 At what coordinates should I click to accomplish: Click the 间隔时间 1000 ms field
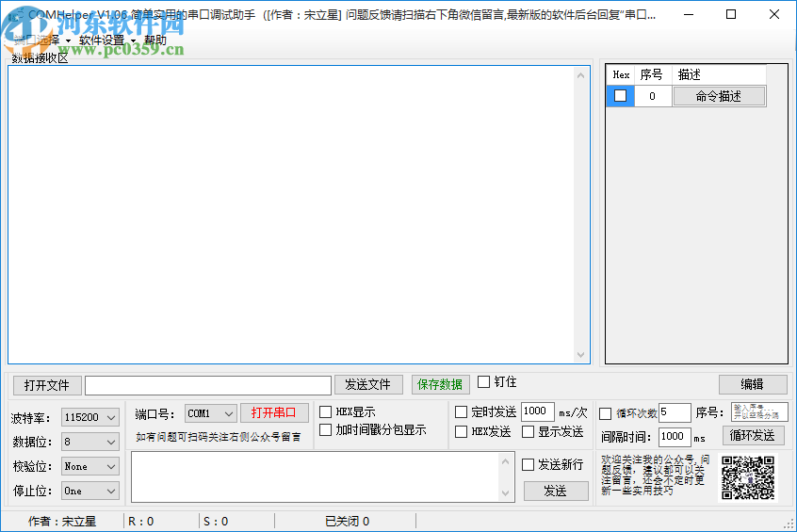(x=675, y=437)
